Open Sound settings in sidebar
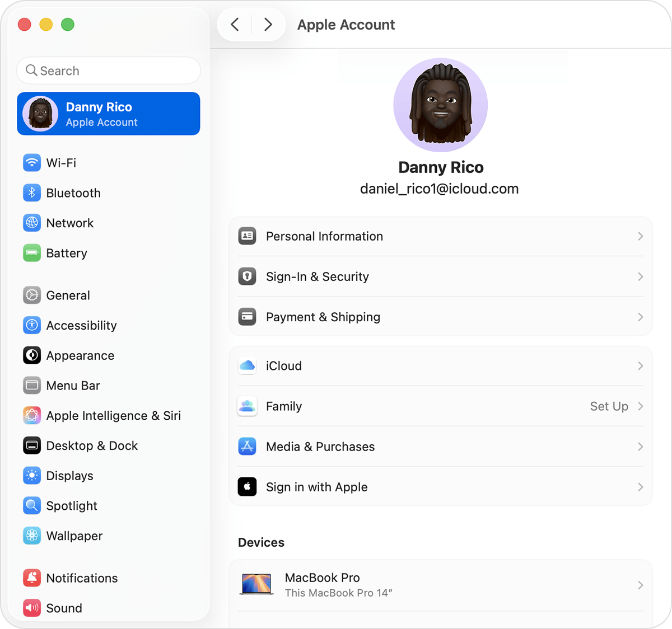The height and width of the screenshot is (629, 672). [x=32, y=608]
